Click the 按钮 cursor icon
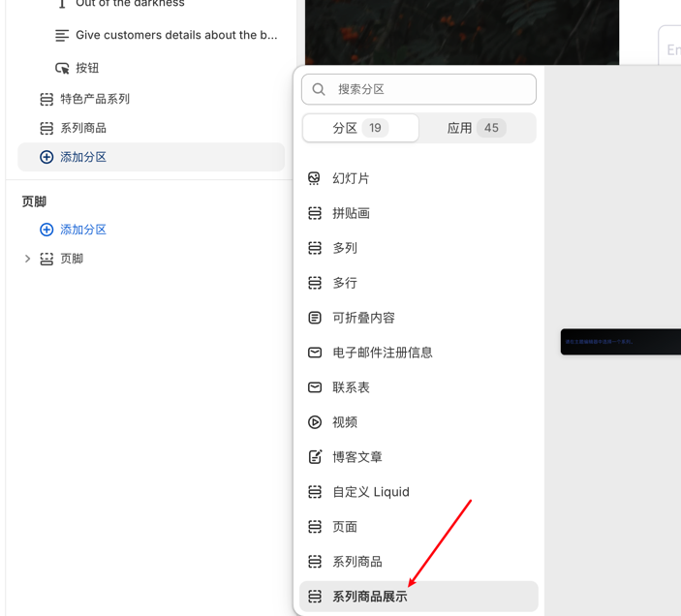This screenshot has height=616, width=681. pos(62,68)
